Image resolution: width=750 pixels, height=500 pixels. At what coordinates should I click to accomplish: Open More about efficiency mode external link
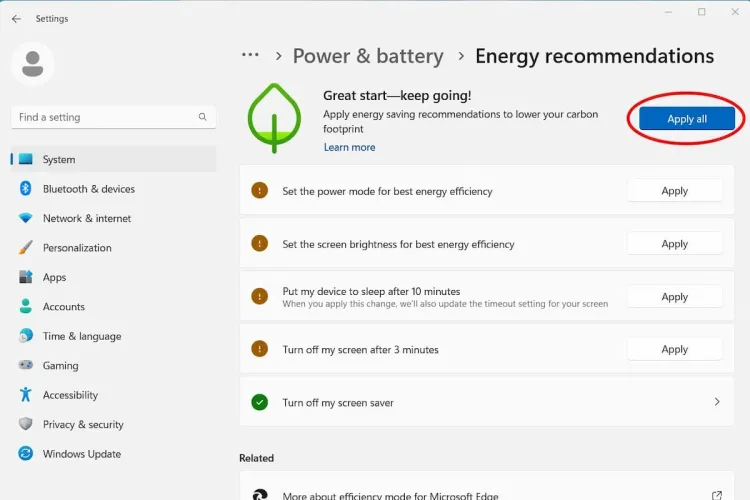pos(716,495)
